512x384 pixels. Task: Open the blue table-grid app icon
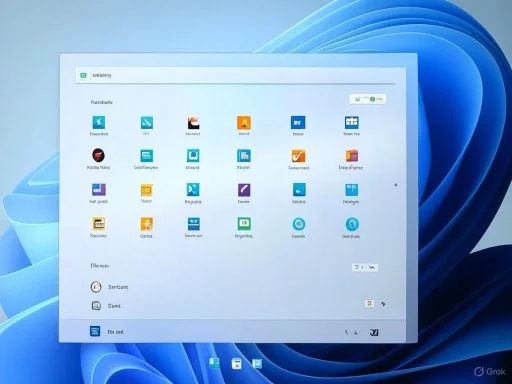tap(352, 123)
